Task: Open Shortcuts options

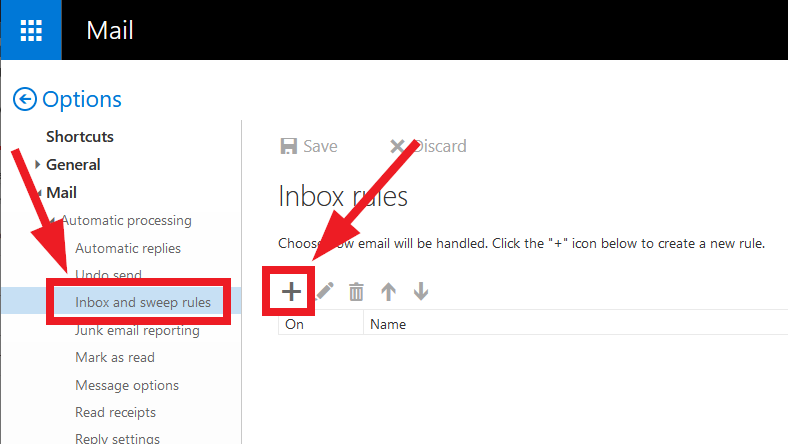Action: click(x=80, y=137)
